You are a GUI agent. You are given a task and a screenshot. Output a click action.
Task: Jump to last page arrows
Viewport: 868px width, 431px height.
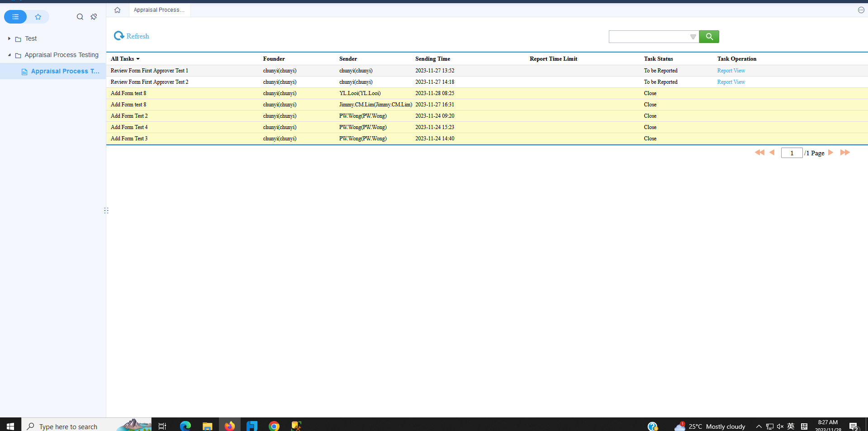pyautogui.click(x=845, y=153)
